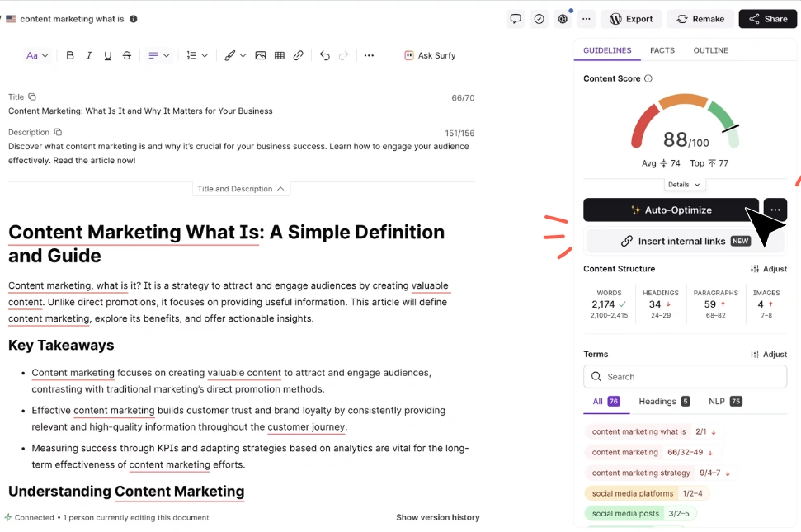Copy the Title using the copy icon
The height and width of the screenshot is (532, 801).
tap(32, 97)
